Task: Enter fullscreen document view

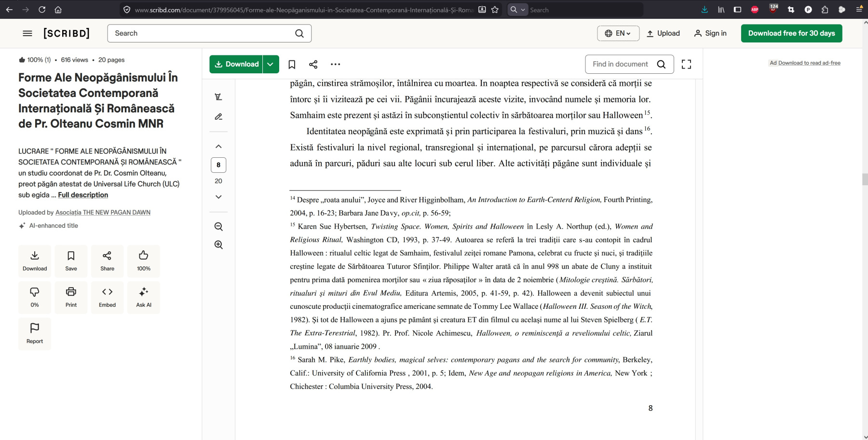Action: pyautogui.click(x=686, y=64)
